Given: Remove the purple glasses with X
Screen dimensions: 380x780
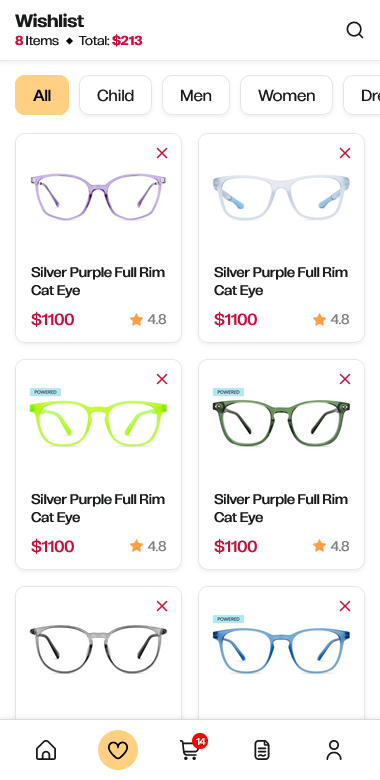Looking at the screenshot, I should coord(162,153).
